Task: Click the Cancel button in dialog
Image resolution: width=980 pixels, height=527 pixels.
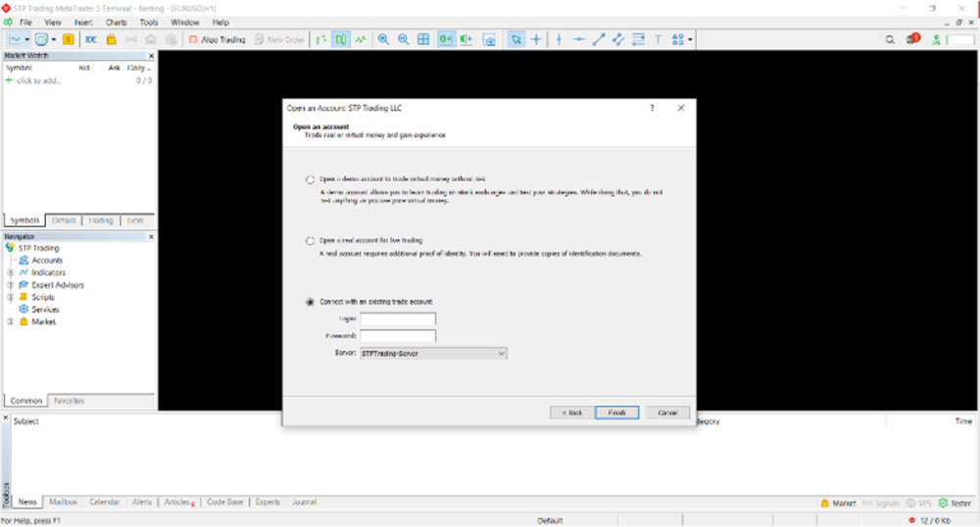Action: (667, 412)
